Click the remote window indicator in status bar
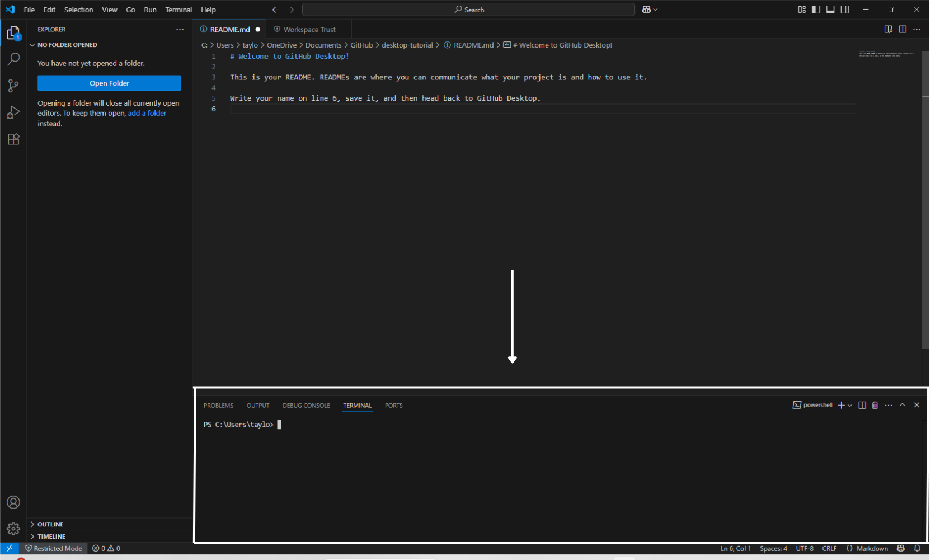This screenshot has width=940, height=560. click(x=10, y=548)
